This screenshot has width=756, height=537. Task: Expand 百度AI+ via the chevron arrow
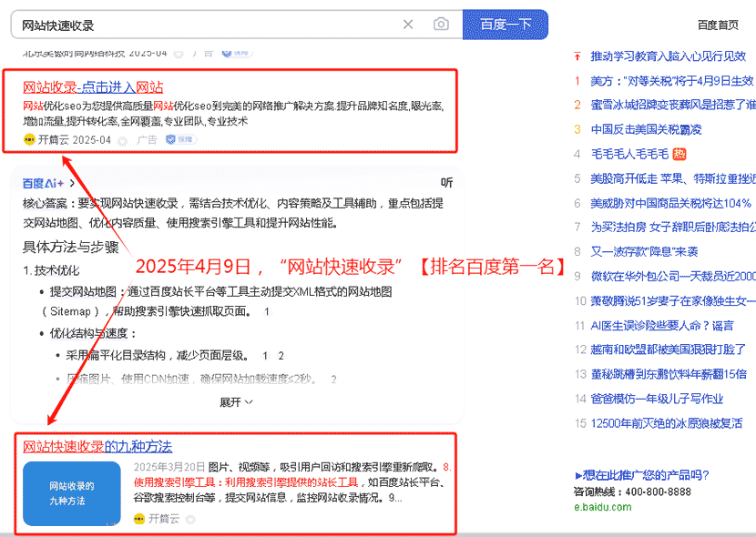[x=72, y=183]
